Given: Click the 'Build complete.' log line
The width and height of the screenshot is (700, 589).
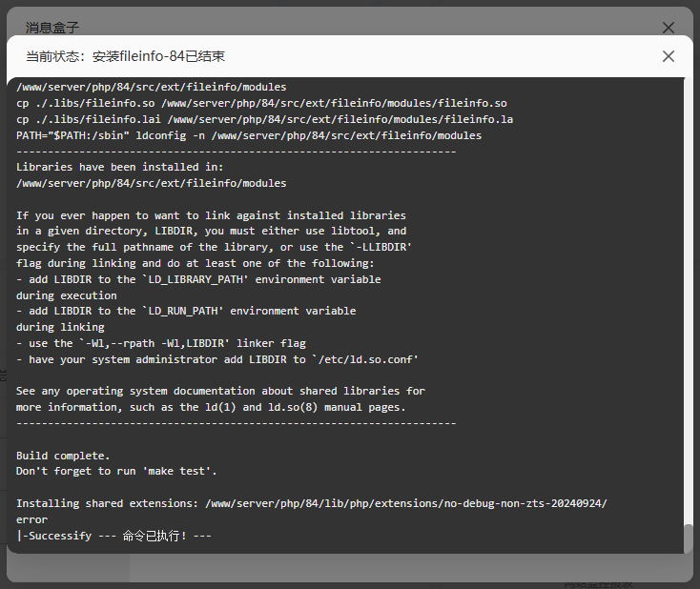Looking at the screenshot, I should click(x=63, y=456).
